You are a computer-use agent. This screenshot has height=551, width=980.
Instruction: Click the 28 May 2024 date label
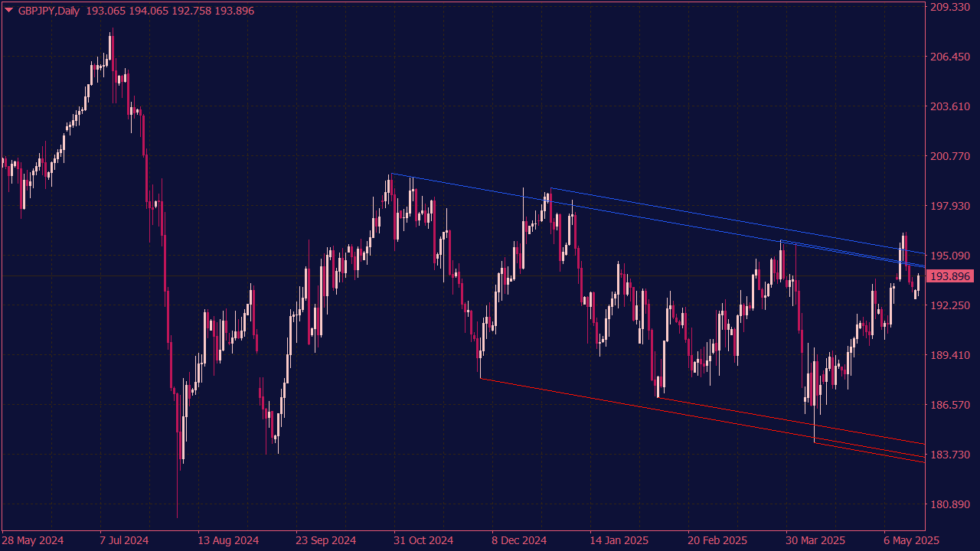tap(34, 540)
